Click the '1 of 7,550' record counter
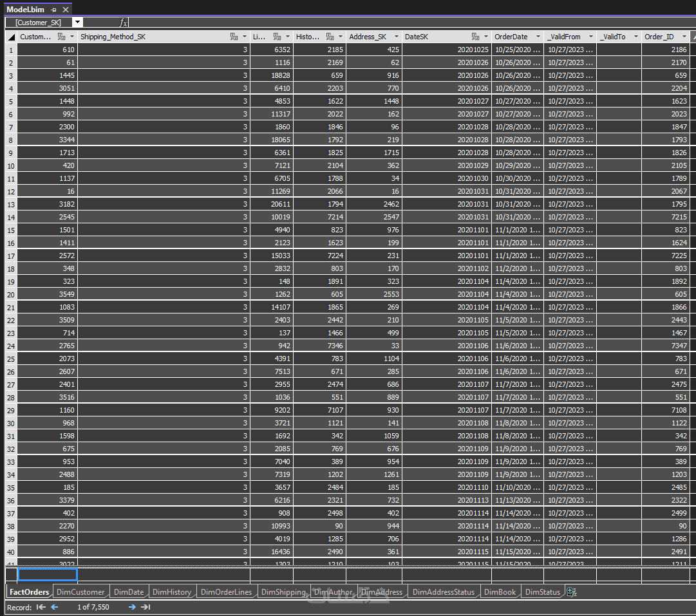 (x=93, y=607)
